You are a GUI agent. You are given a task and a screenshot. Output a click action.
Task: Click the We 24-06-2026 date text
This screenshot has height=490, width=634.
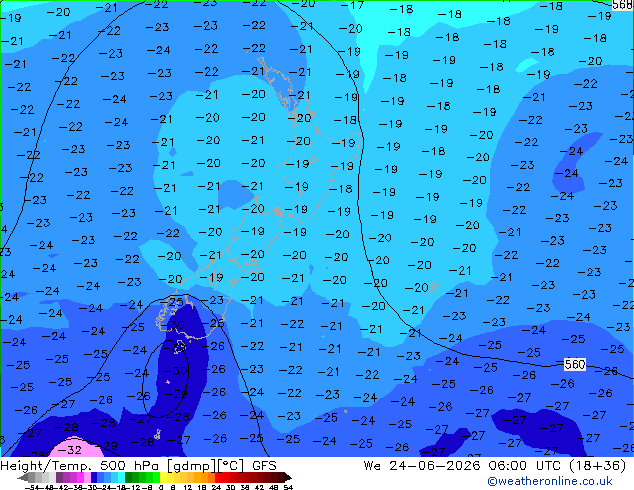click(422, 466)
